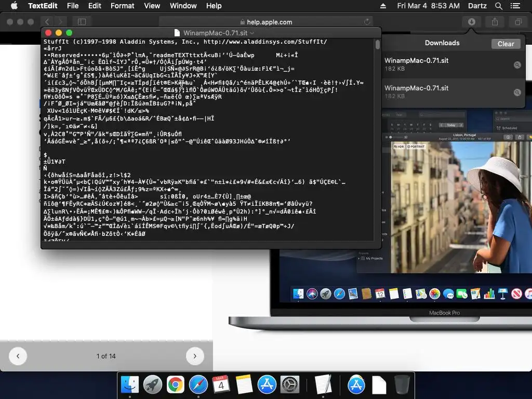
Task: Open the Applications folder stack in Dock
Action: point(356,385)
